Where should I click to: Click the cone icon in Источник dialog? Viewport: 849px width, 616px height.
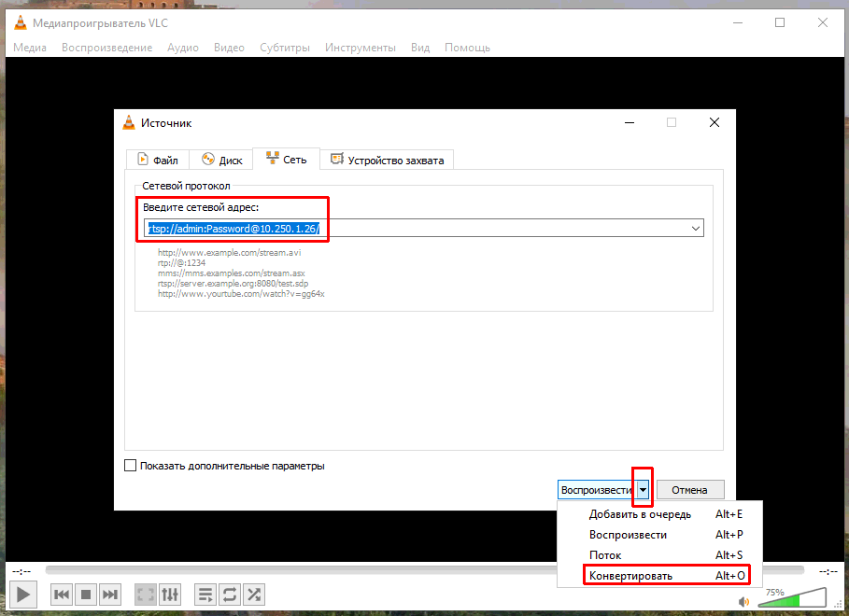point(129,123)
